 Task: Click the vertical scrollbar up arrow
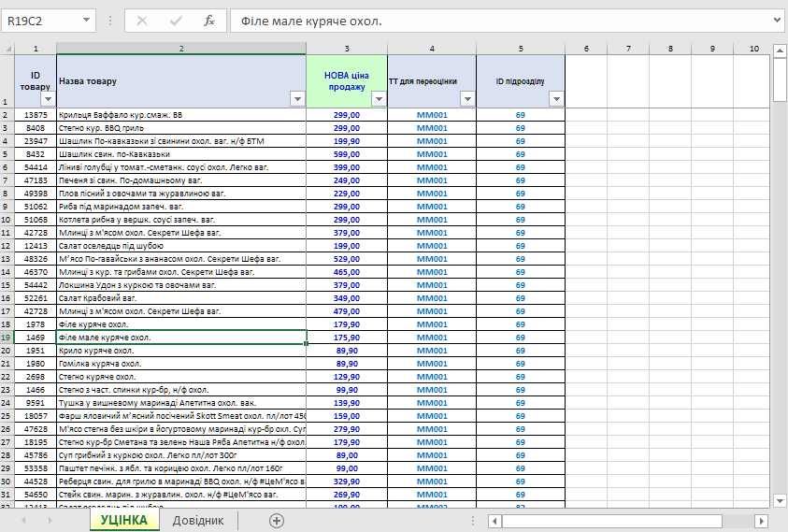point(780,49)
